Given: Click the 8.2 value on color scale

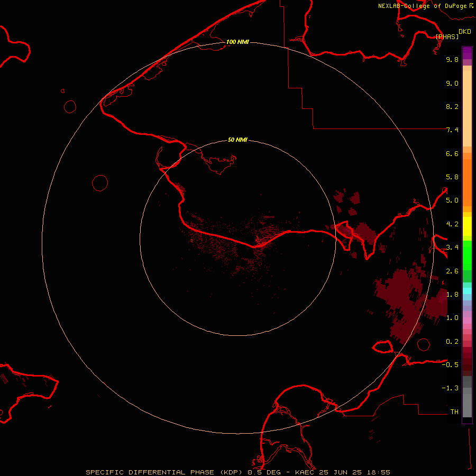Looking at the screenshot, I should pos(452,106).
